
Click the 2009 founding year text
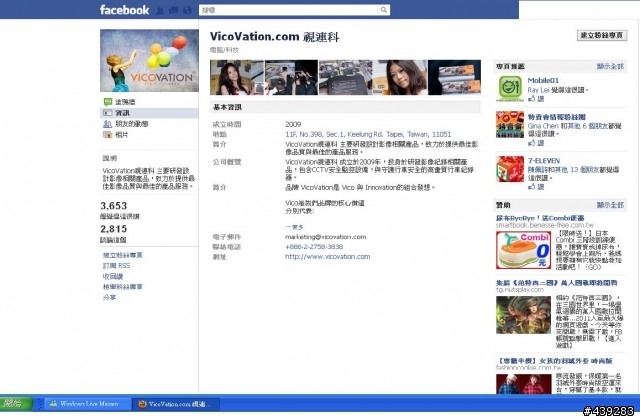[293, 124]
